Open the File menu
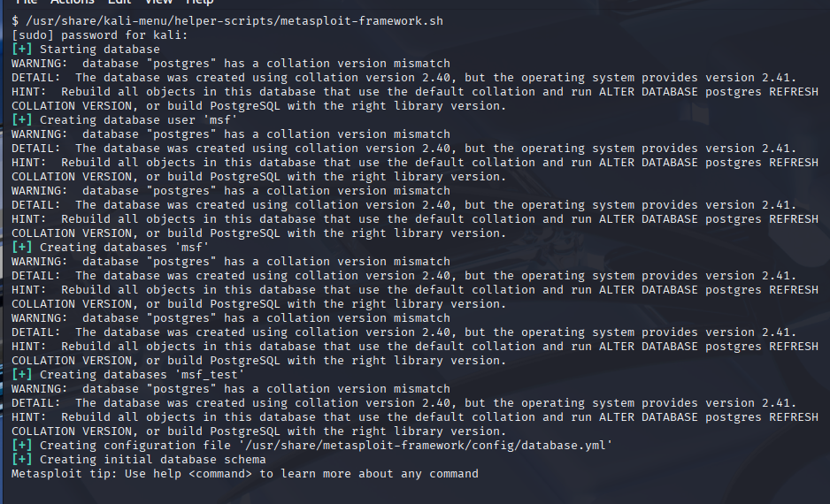The image size is (830, 504). pyautogui.click(x=27, y=3)
